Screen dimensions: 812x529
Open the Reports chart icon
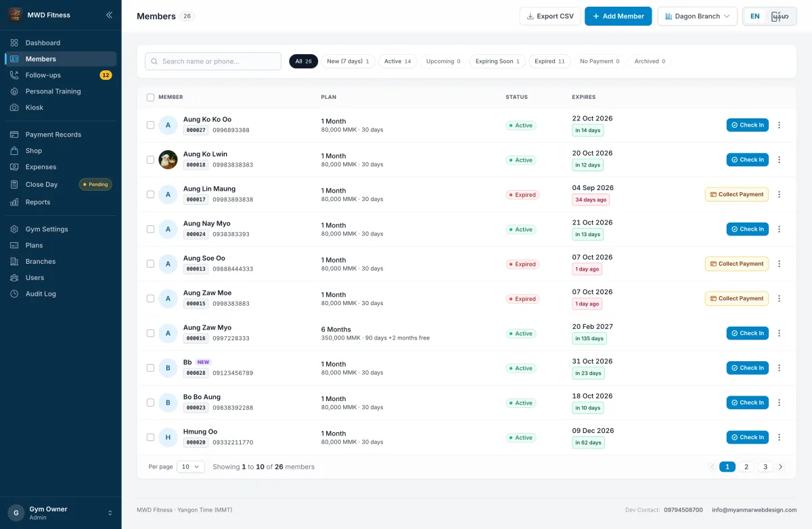[14, 202]
